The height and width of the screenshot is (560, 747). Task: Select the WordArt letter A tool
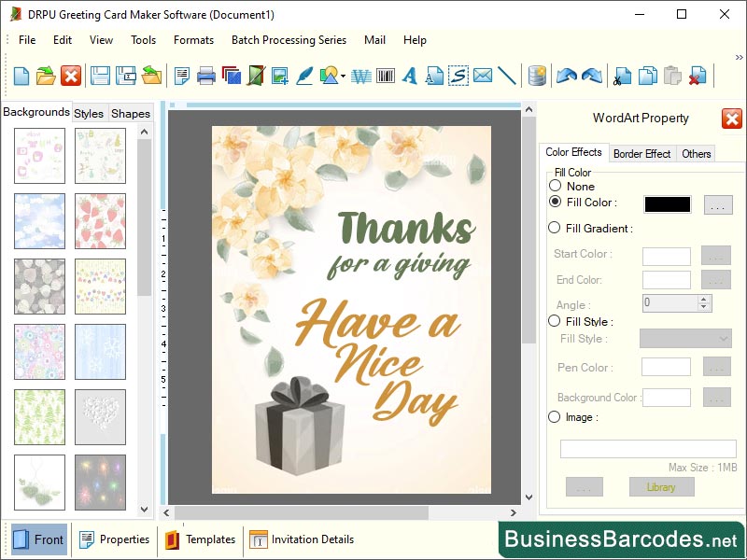tap(410, 77)
